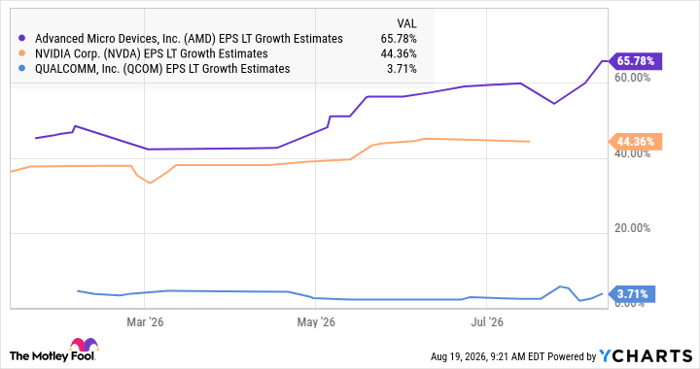Click the 60.00% y-axis label
Screen dimensions: 700x369
click(632, 78)
